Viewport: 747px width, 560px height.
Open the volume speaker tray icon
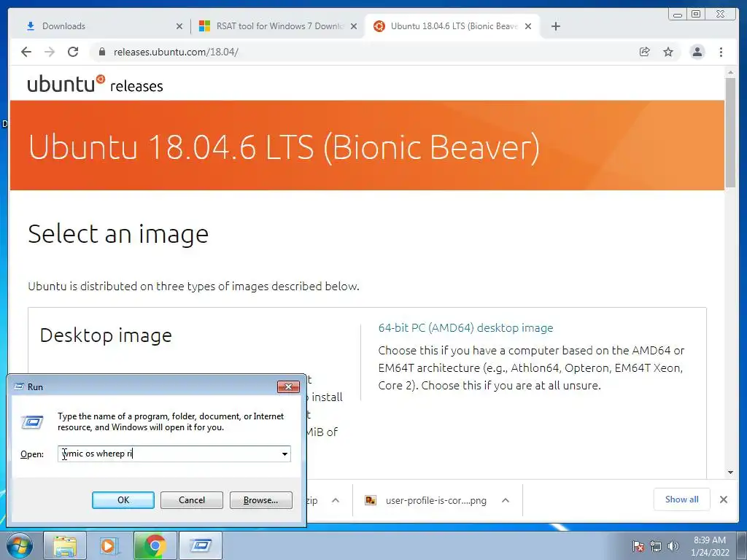(673, 546)
